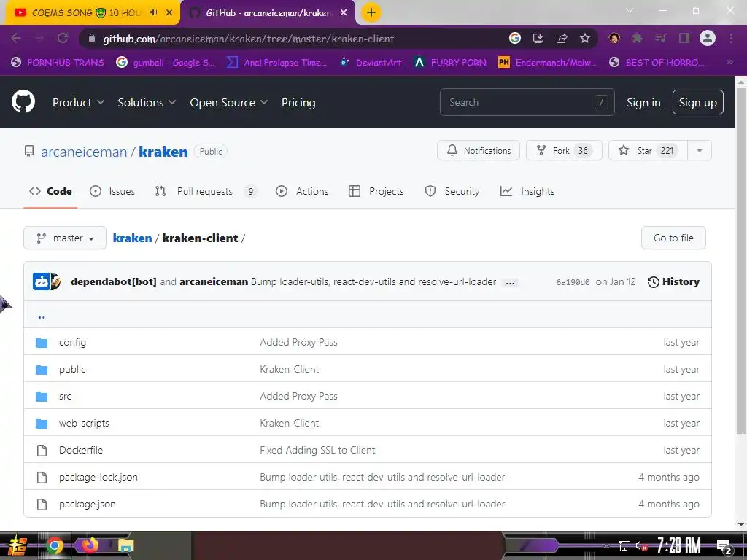Image resolution: width=747 pixels, height=560 pixels.
Task: Open the Security tab
Action: 452,191
